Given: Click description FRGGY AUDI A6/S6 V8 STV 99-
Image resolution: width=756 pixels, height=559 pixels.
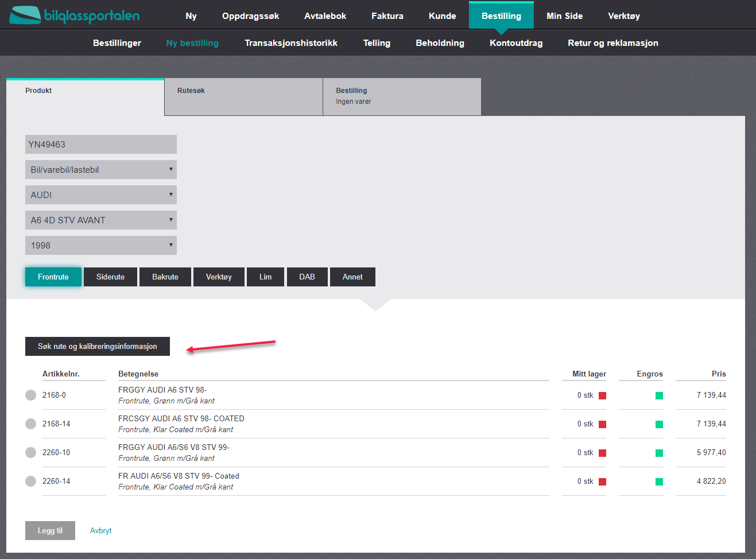Looking at the screenshot, I should pos(174,447).
